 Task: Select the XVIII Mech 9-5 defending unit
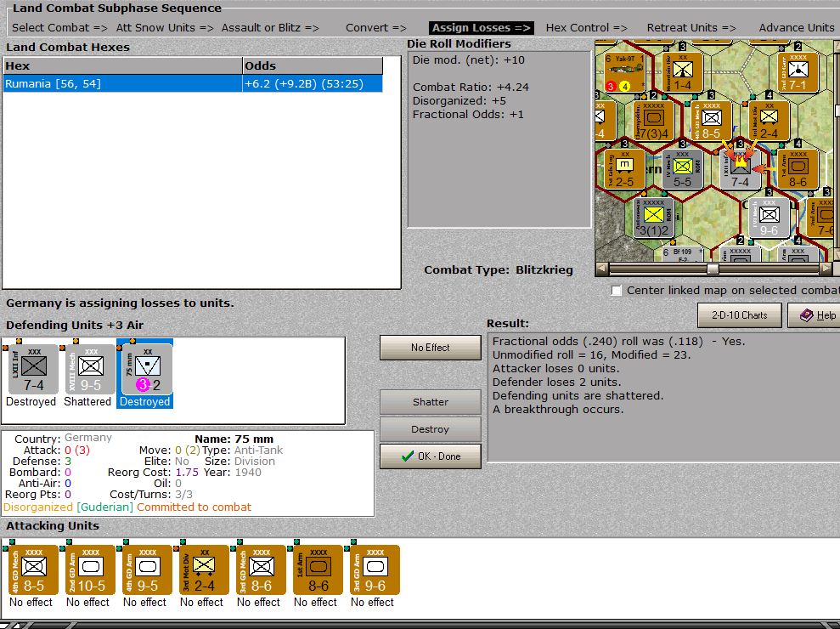coord(91,369)
